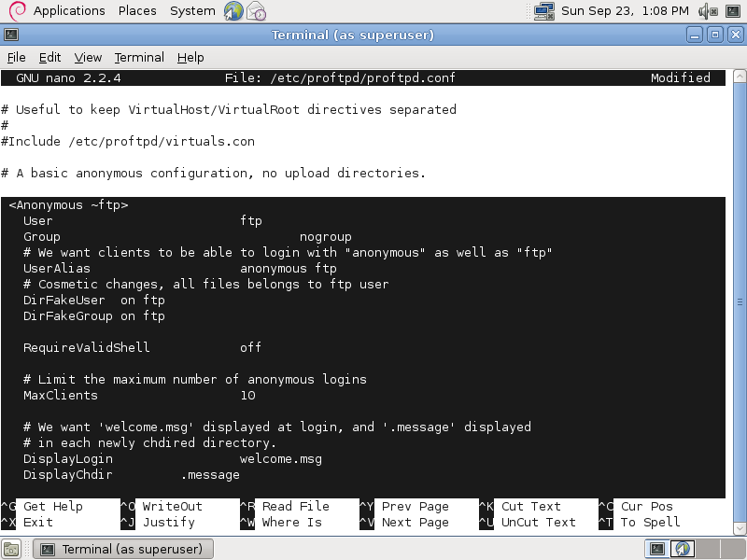Open the View menu
747x560 pixels.
pos(88,58)
